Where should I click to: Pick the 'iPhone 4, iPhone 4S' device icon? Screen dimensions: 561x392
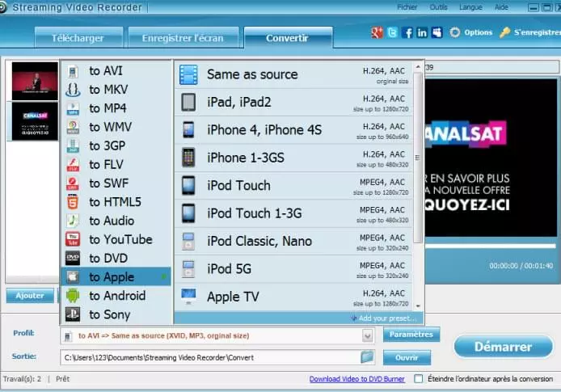[188, 130]
